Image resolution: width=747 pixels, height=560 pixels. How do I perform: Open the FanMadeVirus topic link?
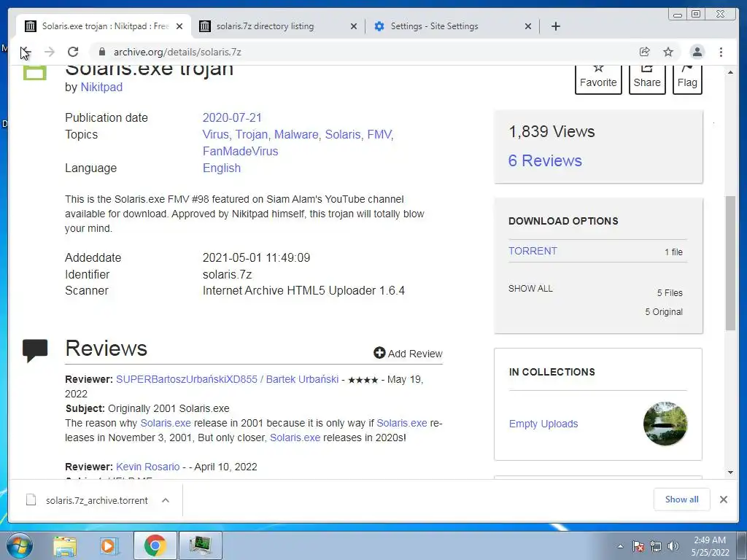pos(240,152)
